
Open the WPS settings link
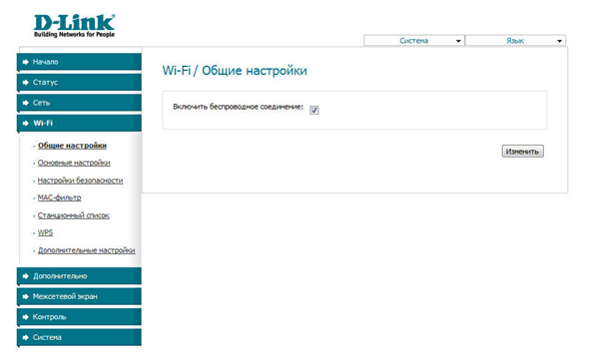[x=46, y=232]
